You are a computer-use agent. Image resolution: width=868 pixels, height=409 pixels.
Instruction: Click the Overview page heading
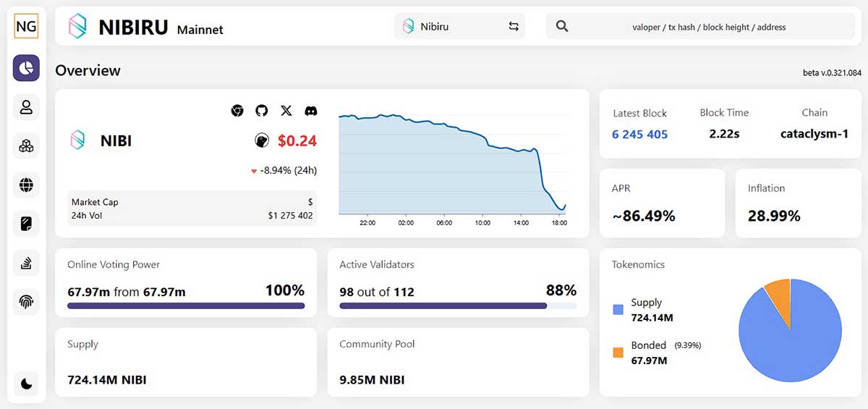click(x=88, y=70)
